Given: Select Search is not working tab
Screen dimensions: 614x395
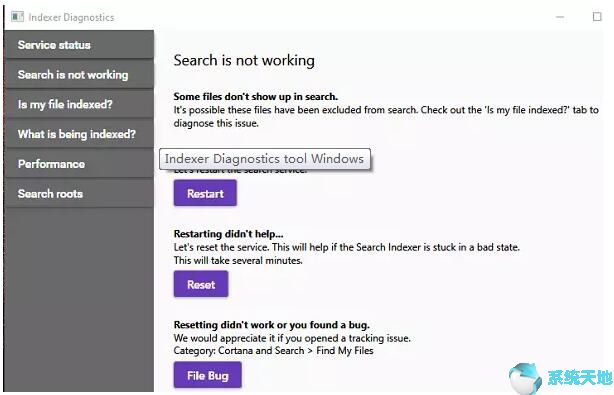Looking at the screenshot, I should 79,74.
